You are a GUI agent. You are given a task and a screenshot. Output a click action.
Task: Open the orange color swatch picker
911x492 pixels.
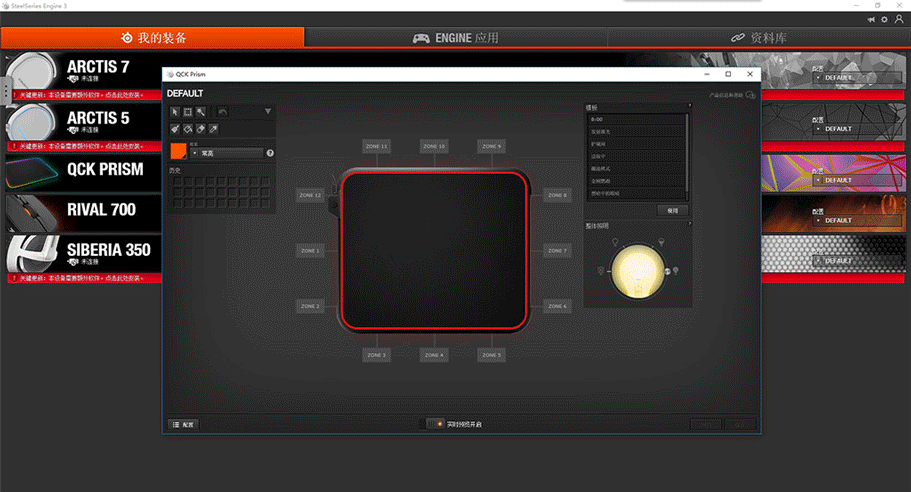(178, 151)
